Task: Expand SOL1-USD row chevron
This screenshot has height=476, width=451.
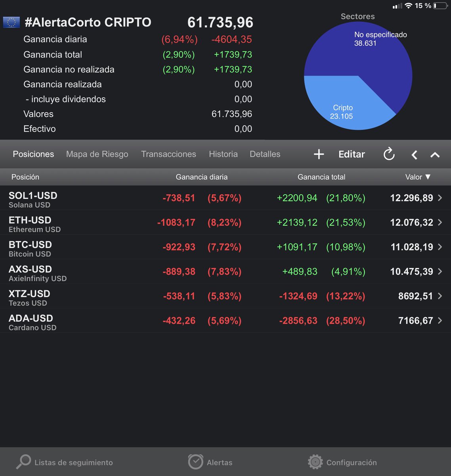Action: [440, 198]
